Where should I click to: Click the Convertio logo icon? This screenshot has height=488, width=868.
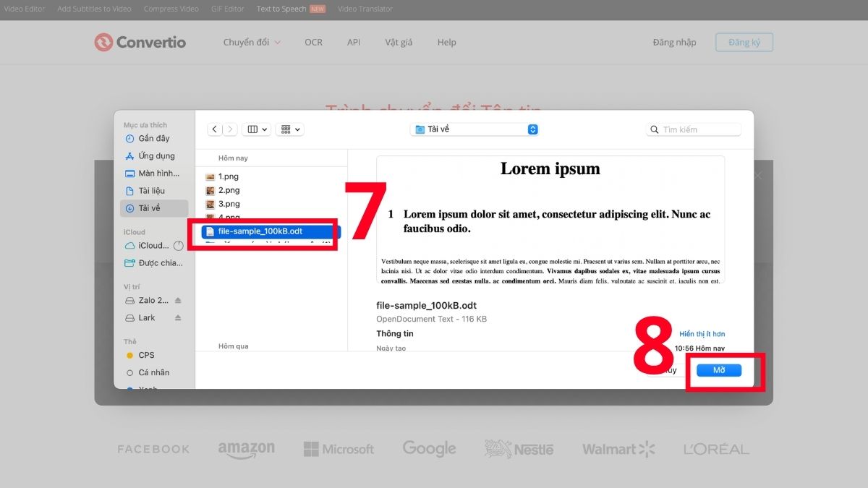tap(103, 42)
